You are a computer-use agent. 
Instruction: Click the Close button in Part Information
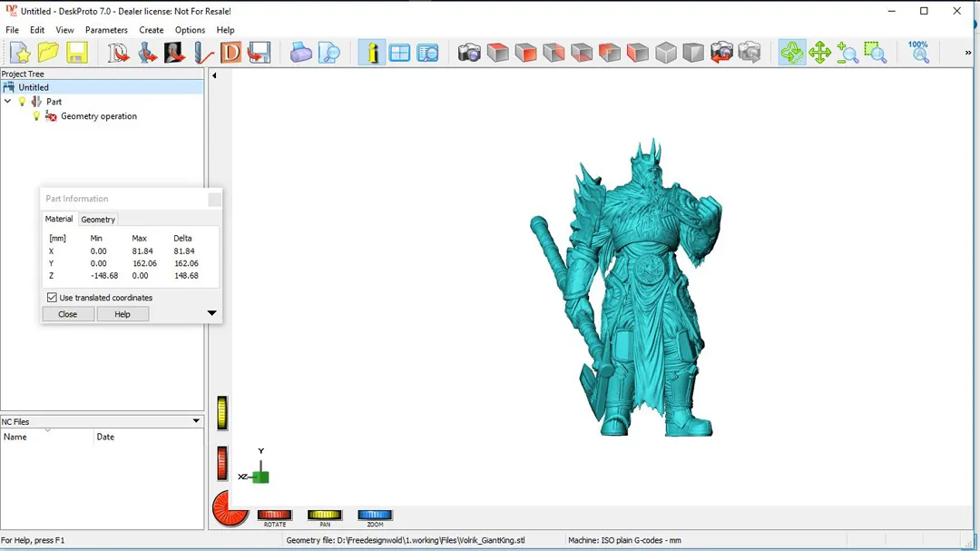[x=67, y=314]
